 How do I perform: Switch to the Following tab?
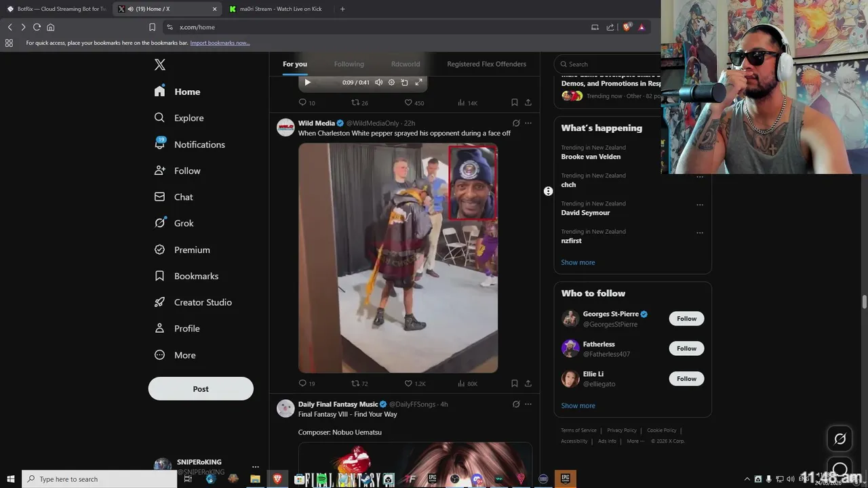click(x=349, y=64)
